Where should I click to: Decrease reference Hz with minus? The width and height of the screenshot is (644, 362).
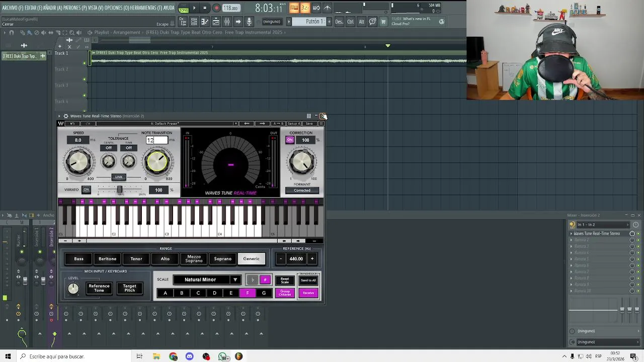point(281,259)
